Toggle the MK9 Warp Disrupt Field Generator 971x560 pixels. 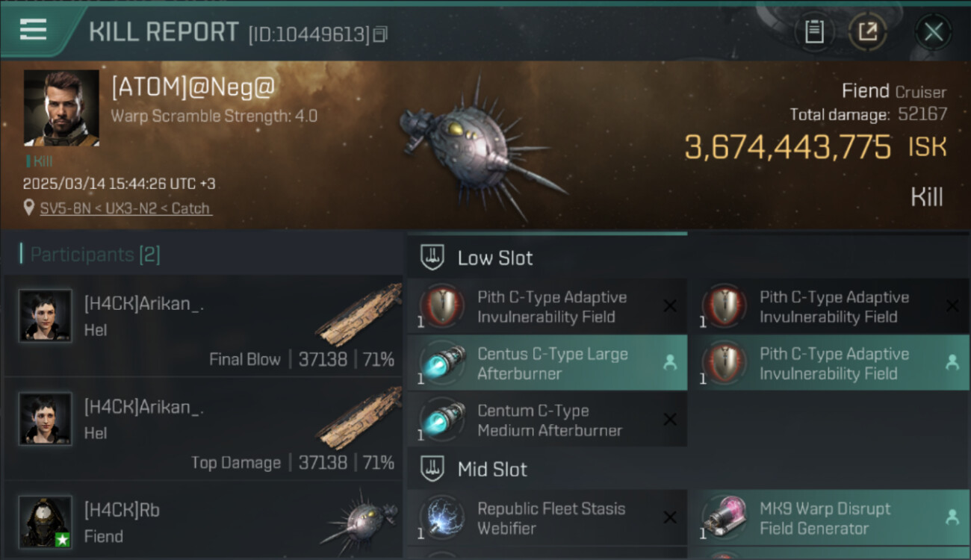[952, 517]
